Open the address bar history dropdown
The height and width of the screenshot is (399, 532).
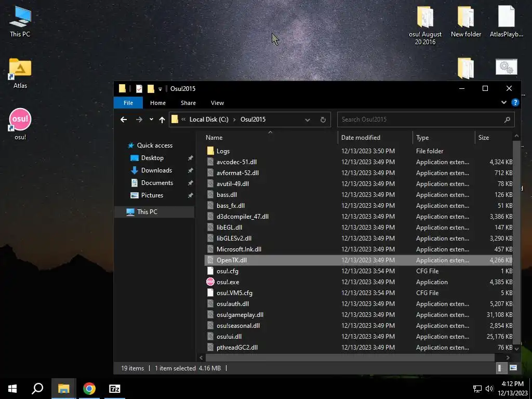(308, 120)
